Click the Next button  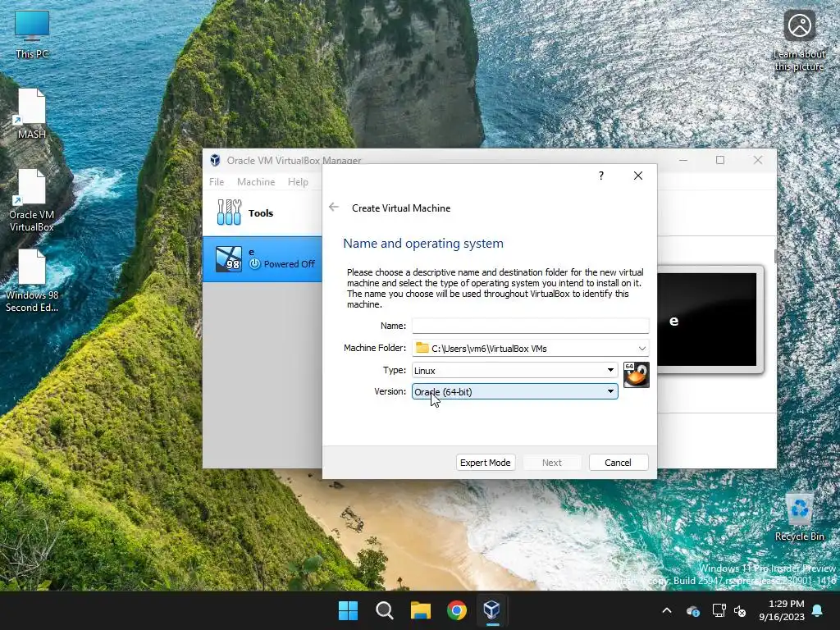pos(552,463)
